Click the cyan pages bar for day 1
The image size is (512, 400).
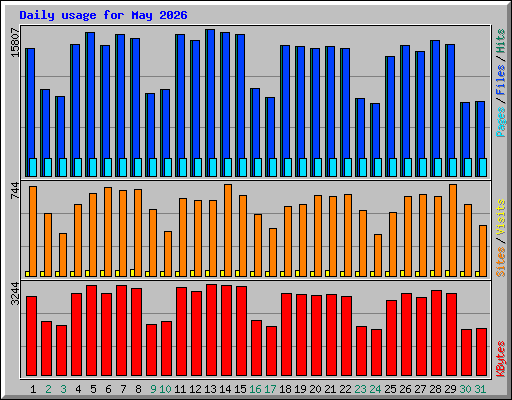(x=33, y=167)
